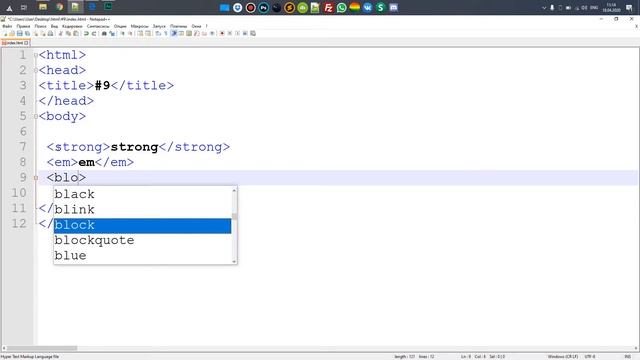Cut selection with the scissors icon

point(61,33)
